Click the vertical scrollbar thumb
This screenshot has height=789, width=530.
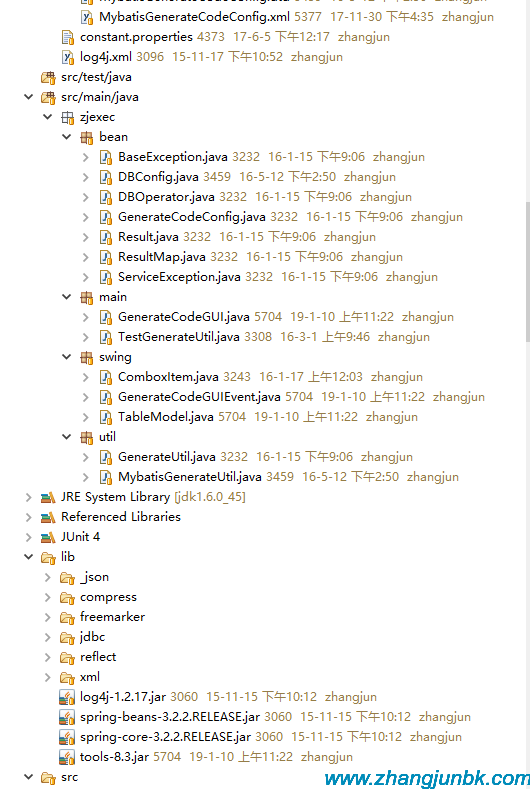click(x=527, y=272)
